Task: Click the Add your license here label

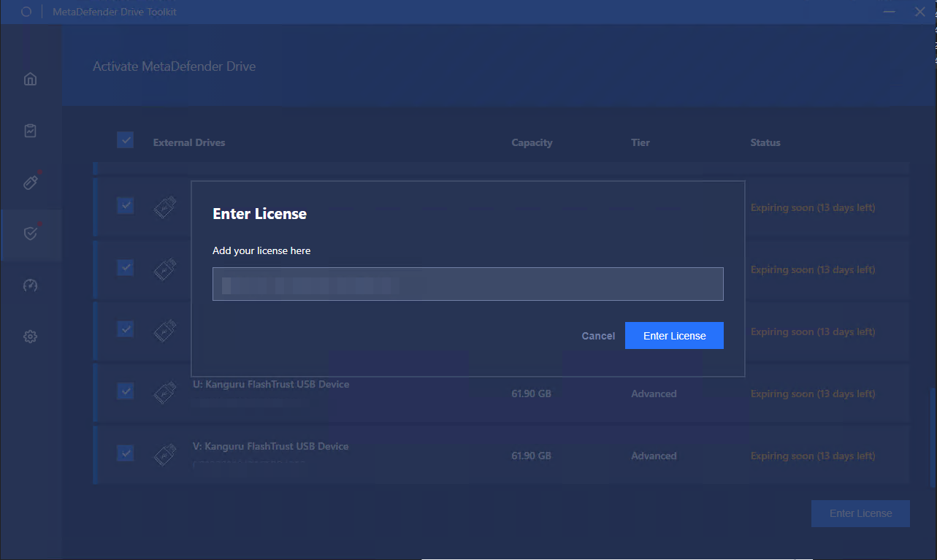Action: click(x=261, y=250)
